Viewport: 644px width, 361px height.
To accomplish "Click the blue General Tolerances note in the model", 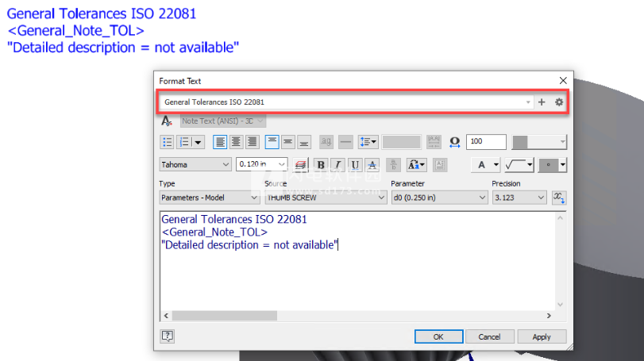I will 122,31.
